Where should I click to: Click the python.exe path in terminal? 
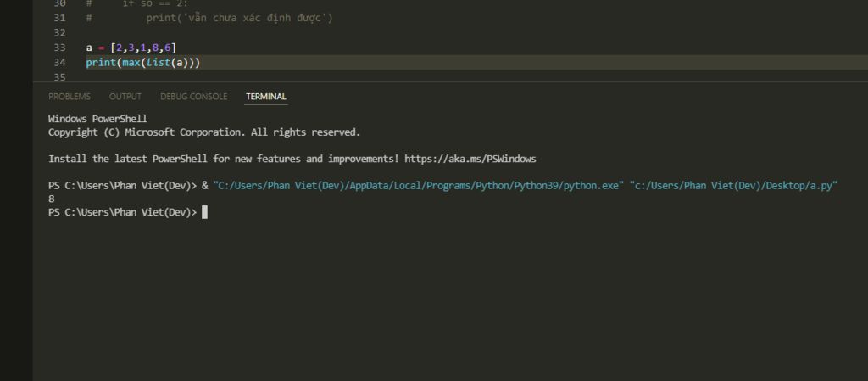[419, 186]
